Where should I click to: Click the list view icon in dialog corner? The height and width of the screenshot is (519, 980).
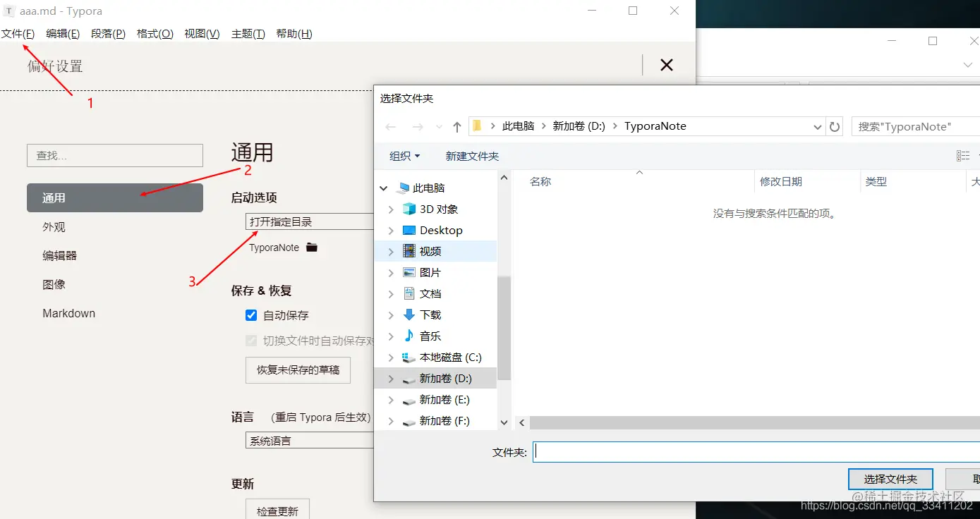[962, 155]
